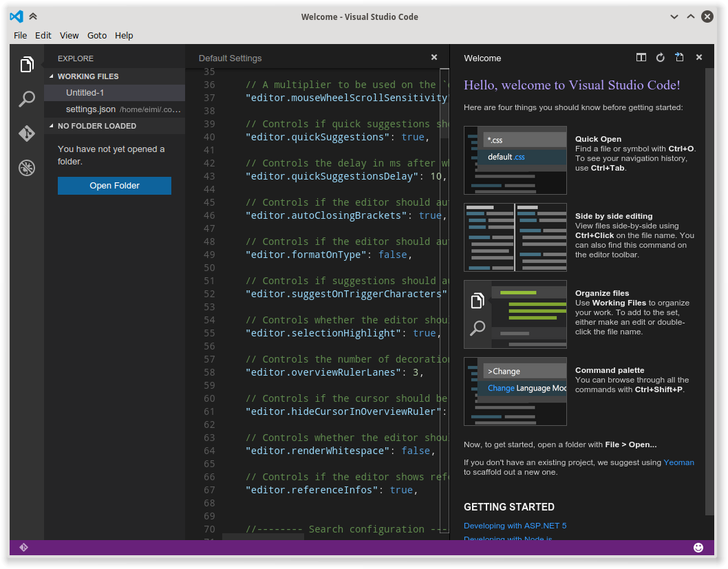
Task: Open the Yeoman link
Action: coord(678,462)
